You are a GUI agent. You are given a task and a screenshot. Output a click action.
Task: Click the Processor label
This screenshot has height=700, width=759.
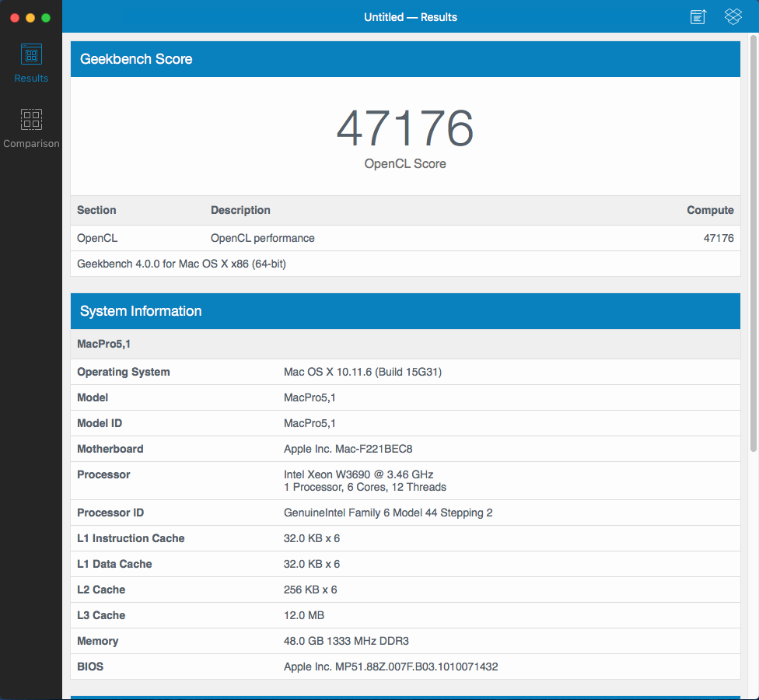103,474
